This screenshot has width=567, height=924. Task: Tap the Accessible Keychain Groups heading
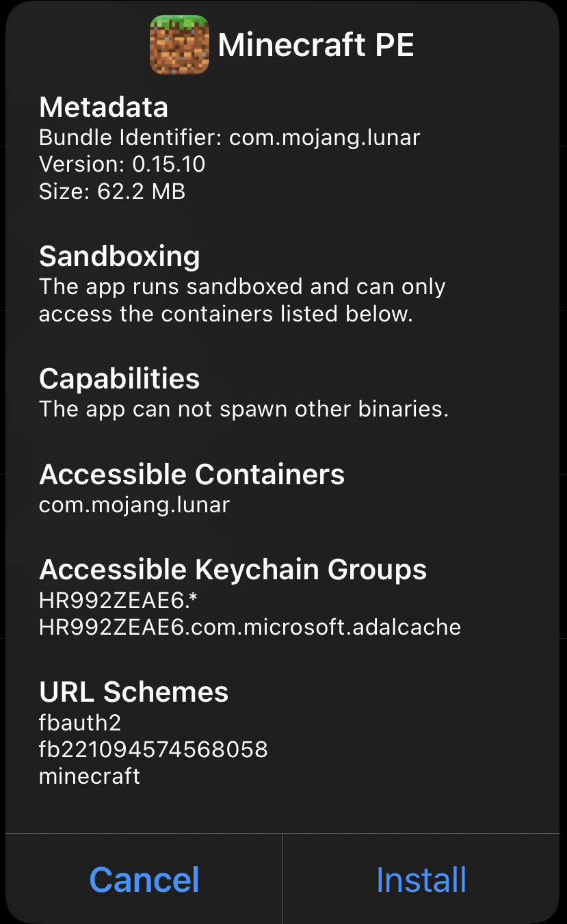click(x=233, y=569)
